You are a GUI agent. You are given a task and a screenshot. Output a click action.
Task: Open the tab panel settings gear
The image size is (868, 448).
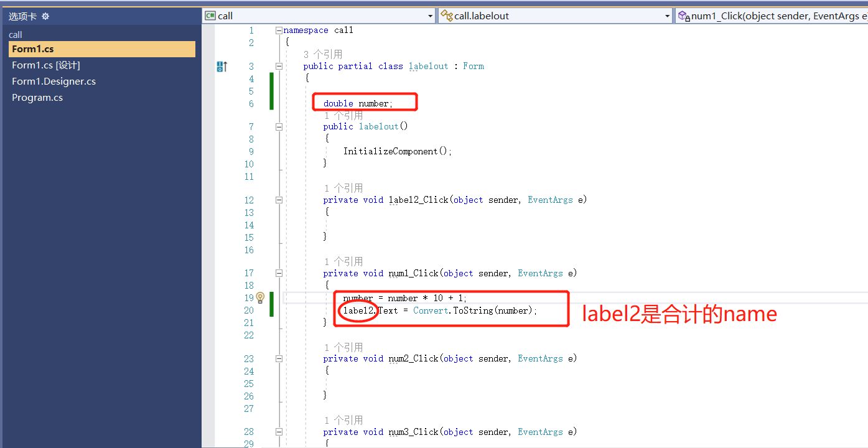pyautogui.click(x=45, y=16)
